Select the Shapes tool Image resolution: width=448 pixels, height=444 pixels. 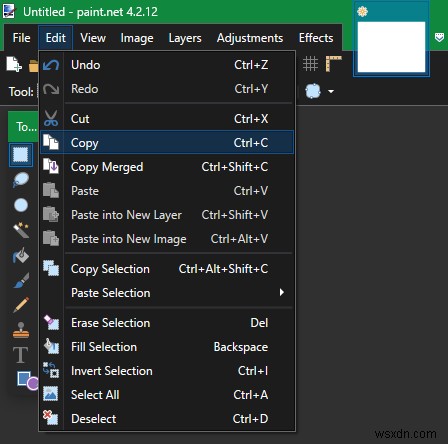(27, 380)
